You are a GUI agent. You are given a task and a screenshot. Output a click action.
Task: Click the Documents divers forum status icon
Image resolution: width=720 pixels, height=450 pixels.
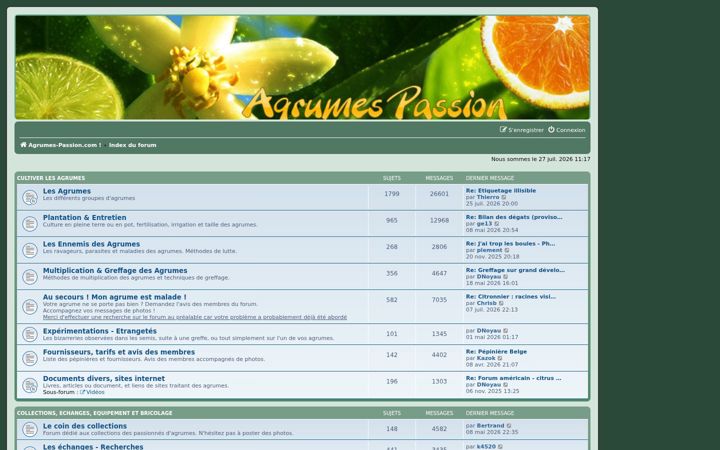pyautogui.click(x=30, y=385)
